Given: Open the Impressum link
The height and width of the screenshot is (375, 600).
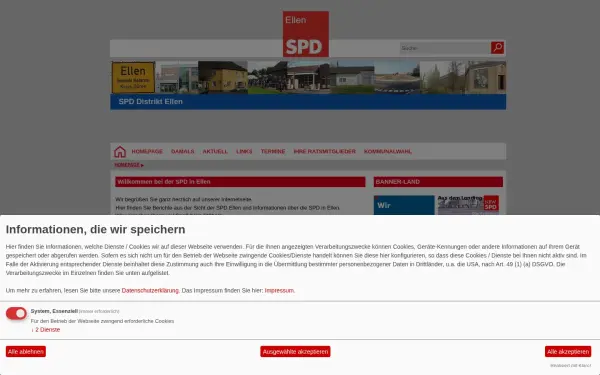Looking at the screenshot, I should tap(279, 290).
